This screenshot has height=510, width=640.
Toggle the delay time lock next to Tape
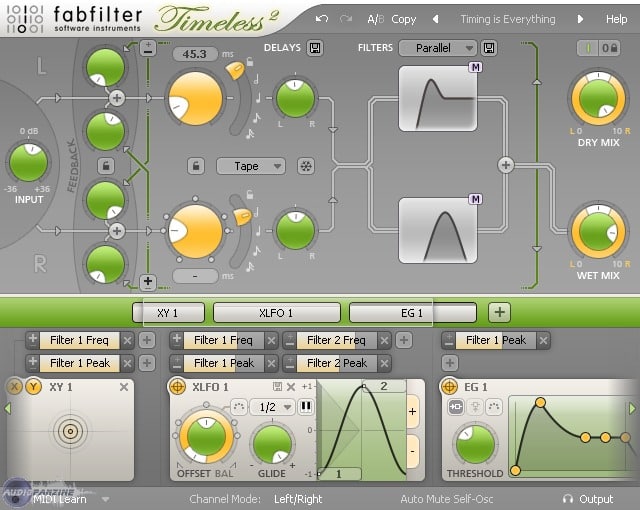[196, 166]
